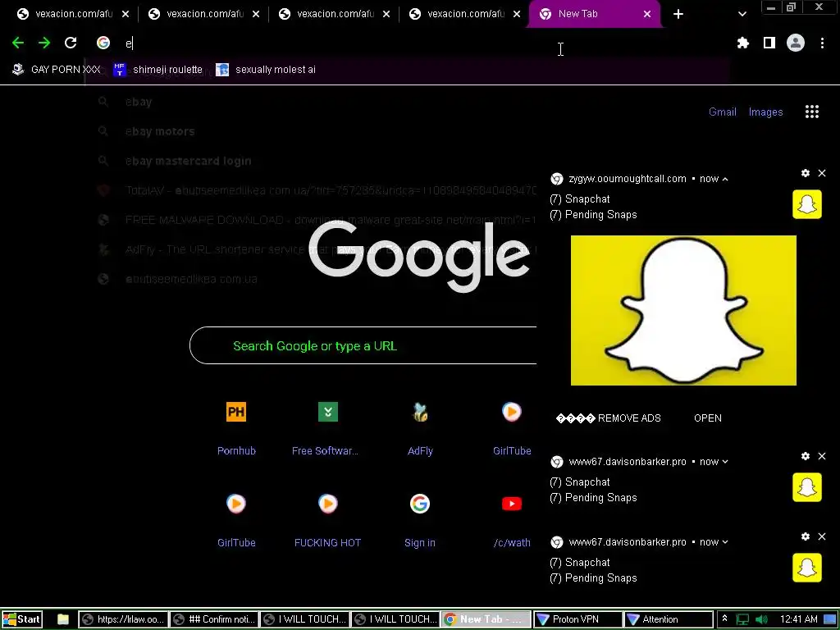Viewport: 840px width, 630px height.
Task: Expand the tab search dropdown arrow
Action: coord(742,14)
